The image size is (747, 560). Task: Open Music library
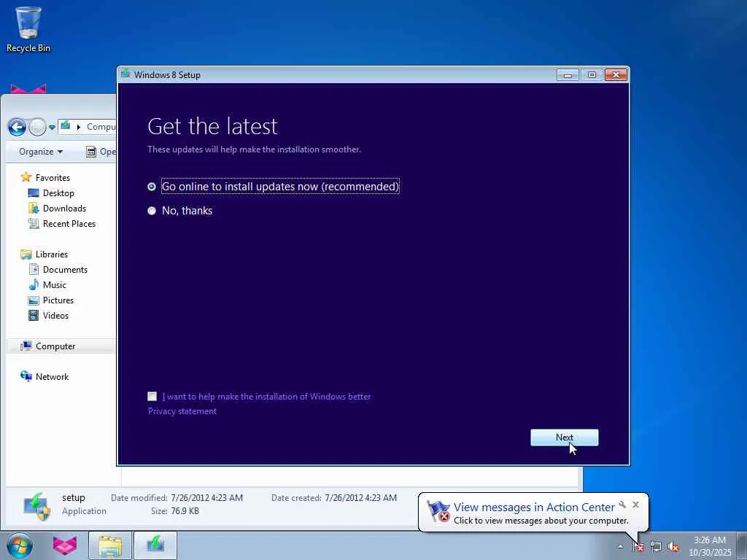pos(54,285)
